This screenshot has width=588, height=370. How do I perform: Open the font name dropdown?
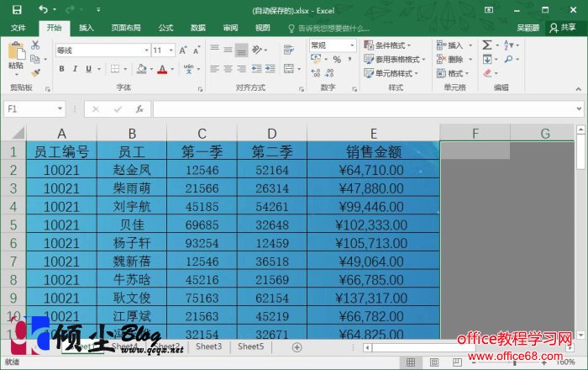coord(146,50)
